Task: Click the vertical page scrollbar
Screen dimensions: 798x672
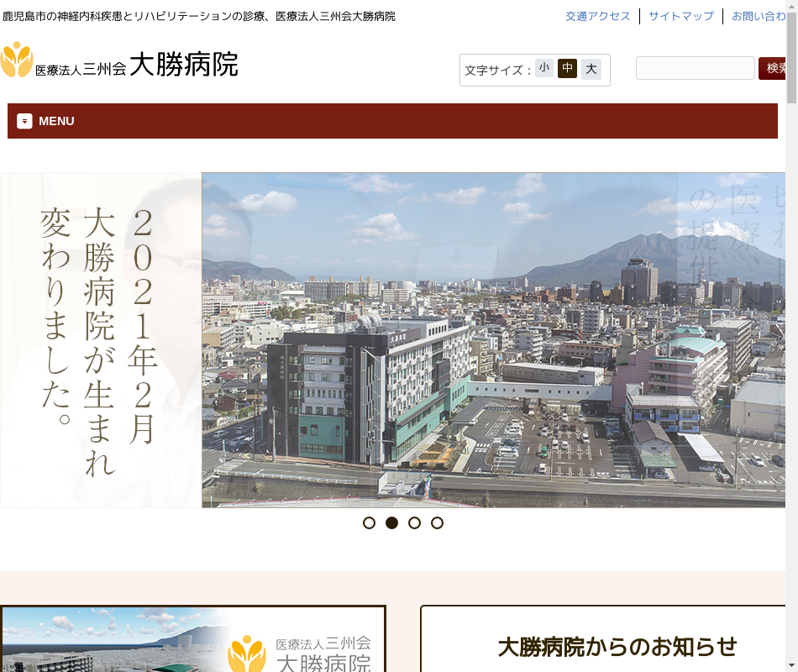Action: pyautogui.click(x=791, y=336)
